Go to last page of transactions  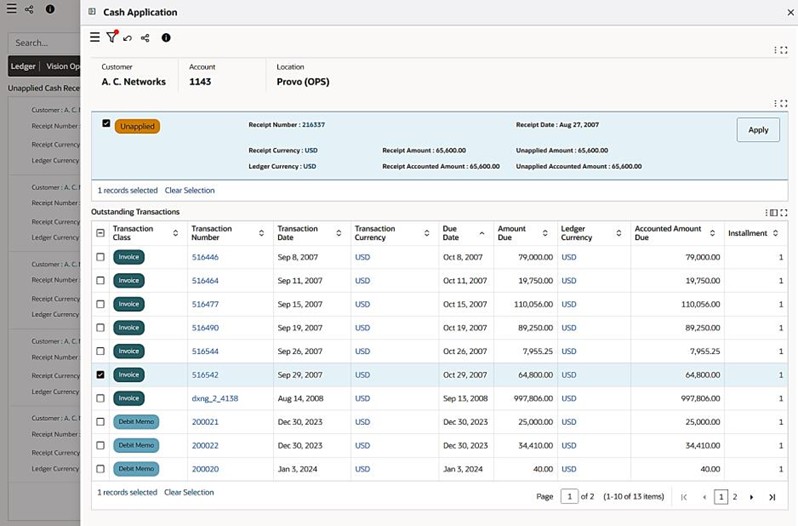[772, 497]
